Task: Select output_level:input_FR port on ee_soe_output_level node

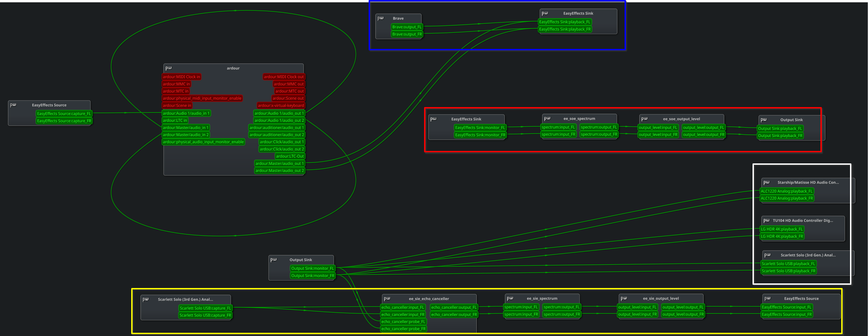Action: pos(658,135)
